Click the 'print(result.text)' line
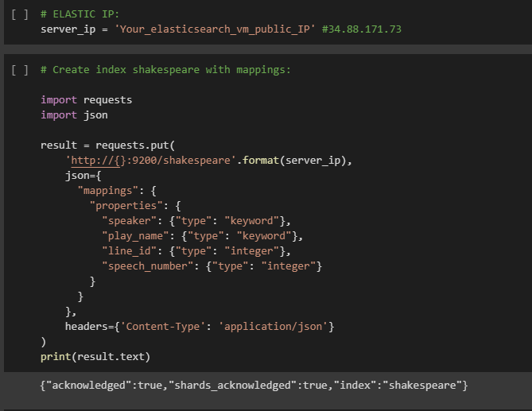Screen dimensions: 532x411 [95, 357]
